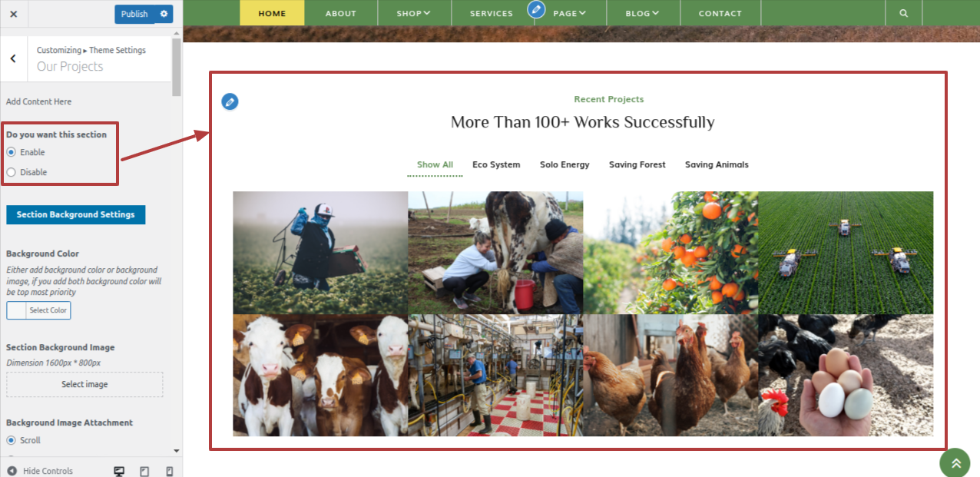Click the green scroll-to-top arrow button

pyautogui.click(x=955, y=463)
